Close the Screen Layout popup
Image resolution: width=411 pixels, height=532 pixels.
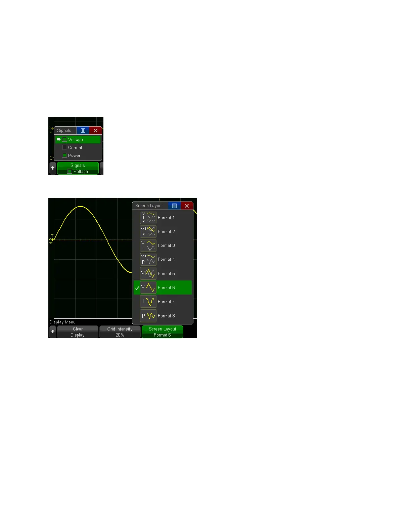[187, 206]
